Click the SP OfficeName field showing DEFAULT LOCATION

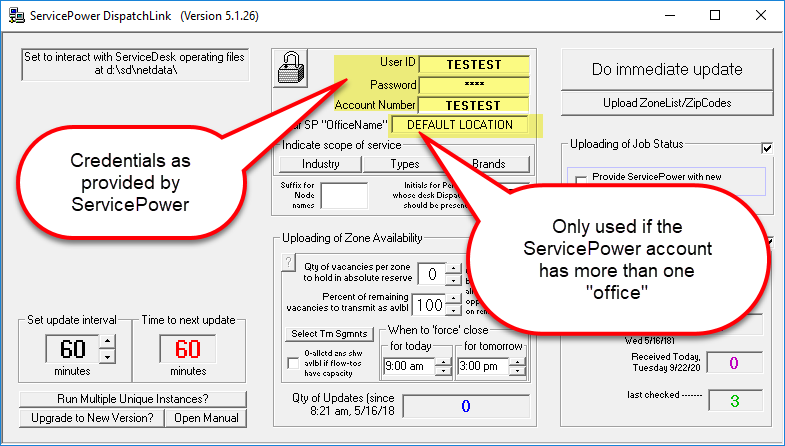460,125
